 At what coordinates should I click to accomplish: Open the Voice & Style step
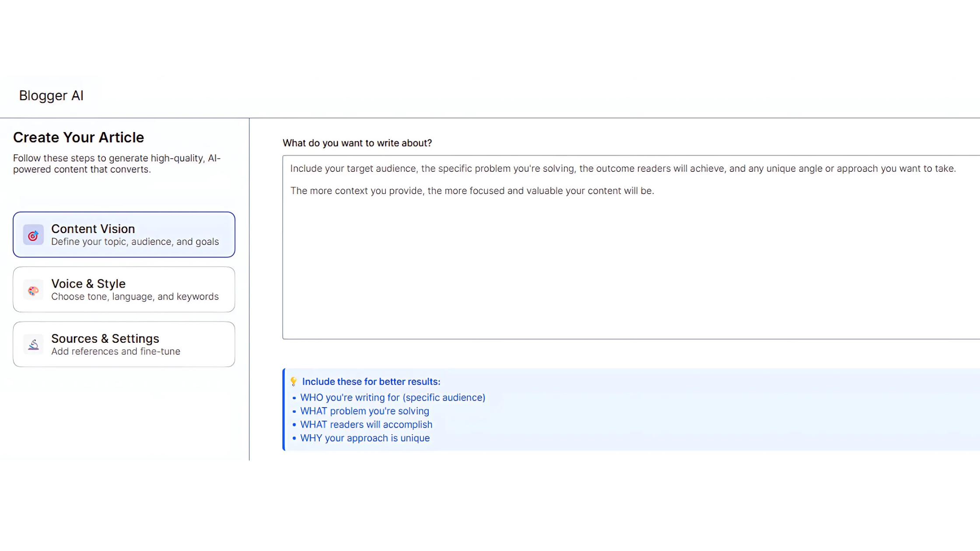coord(124,289)
